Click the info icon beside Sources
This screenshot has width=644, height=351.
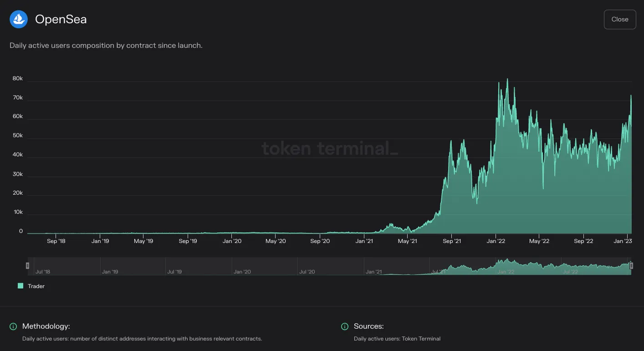(345, 326)
